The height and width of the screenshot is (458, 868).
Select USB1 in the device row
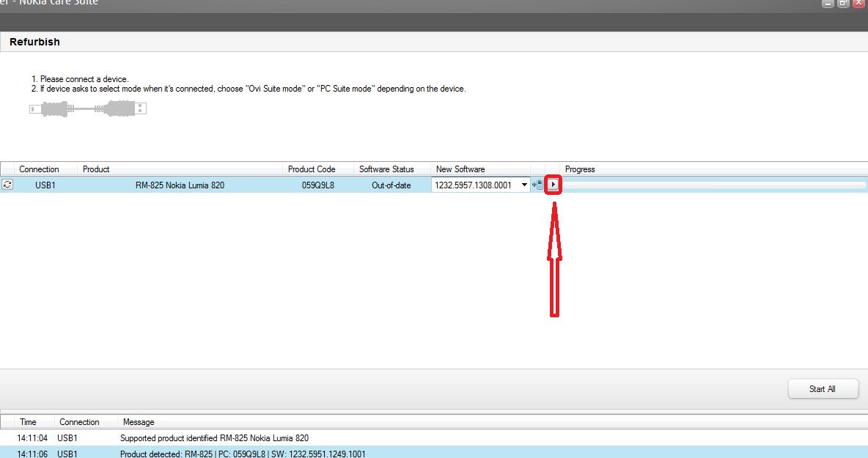click(45, 185)
